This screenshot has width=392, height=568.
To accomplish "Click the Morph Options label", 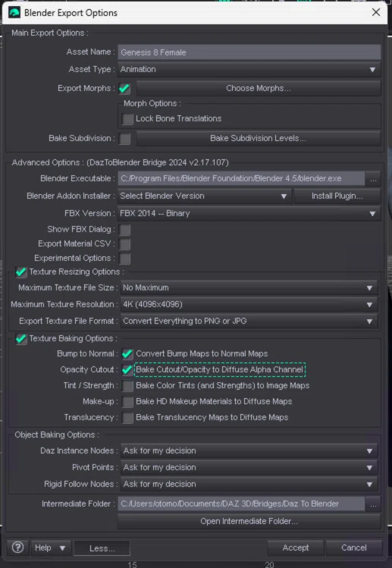I will pos(152,104).
